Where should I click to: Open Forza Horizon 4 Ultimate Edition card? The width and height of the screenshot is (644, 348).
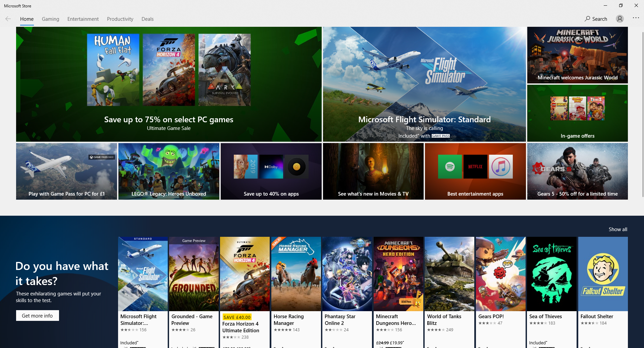point(245,292)
